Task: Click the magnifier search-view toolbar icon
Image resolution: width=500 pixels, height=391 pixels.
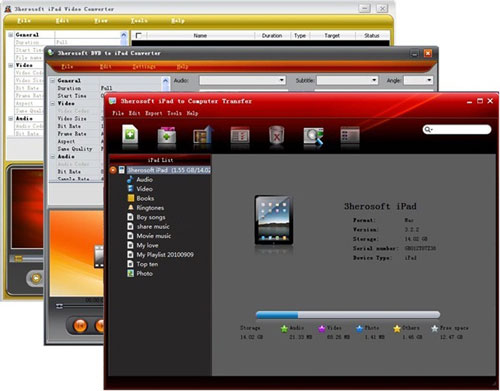Action: click(x=314, y=136)
